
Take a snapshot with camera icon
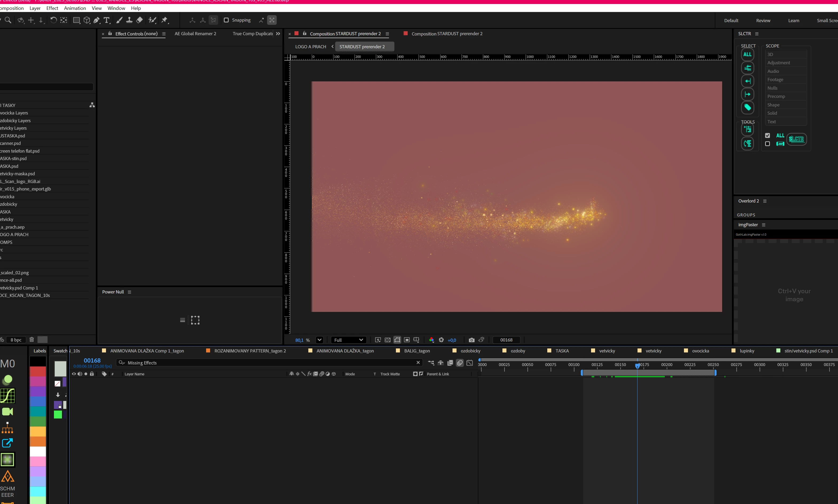coord(471,340)
